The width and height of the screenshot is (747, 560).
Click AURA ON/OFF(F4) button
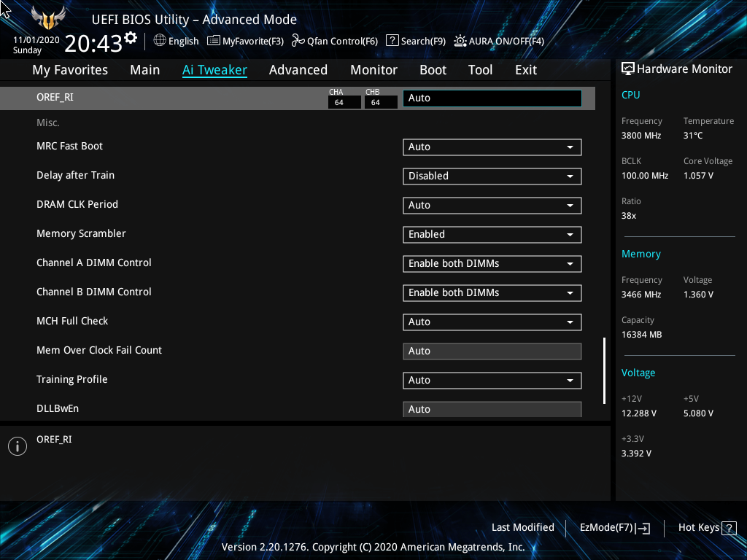point(499,41)
